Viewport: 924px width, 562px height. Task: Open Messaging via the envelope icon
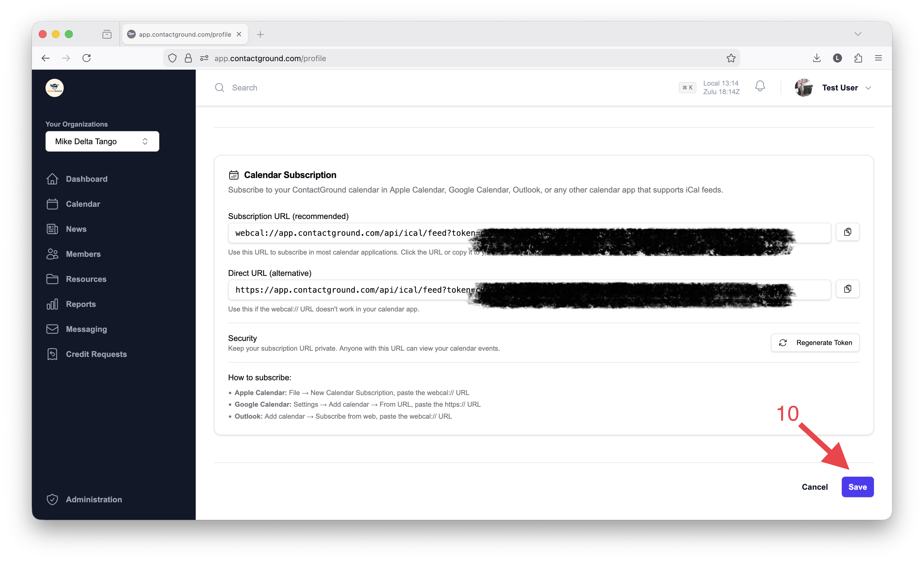pyautogui.click(x=53, y=329)
